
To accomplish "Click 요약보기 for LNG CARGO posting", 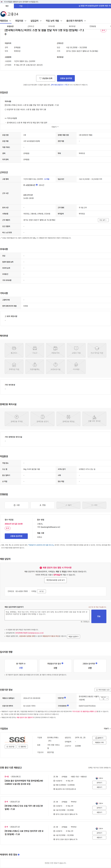I will pos(99,783).
